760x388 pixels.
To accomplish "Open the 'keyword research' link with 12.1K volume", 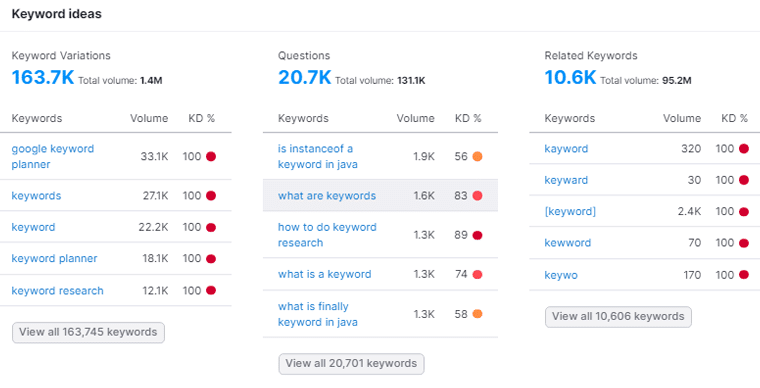I will point(58,291).
